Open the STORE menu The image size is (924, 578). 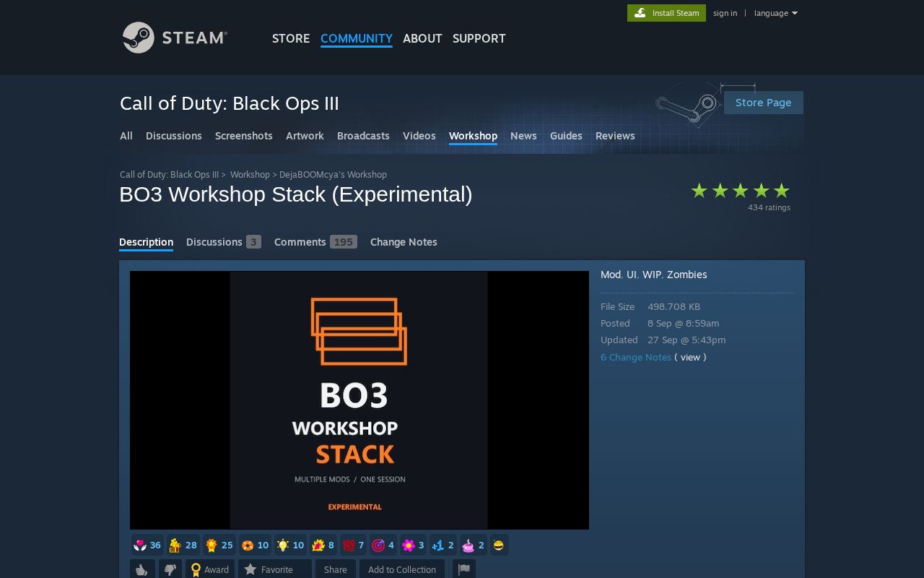click(x=291, y=38)
